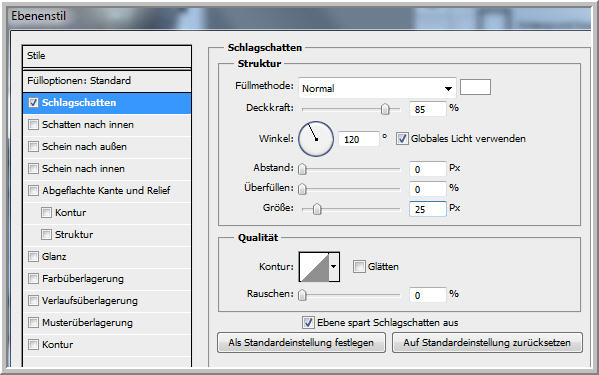Enable Schein nach innen checkbox
Screen dimensions: 599x375
(x=33, y=168)
